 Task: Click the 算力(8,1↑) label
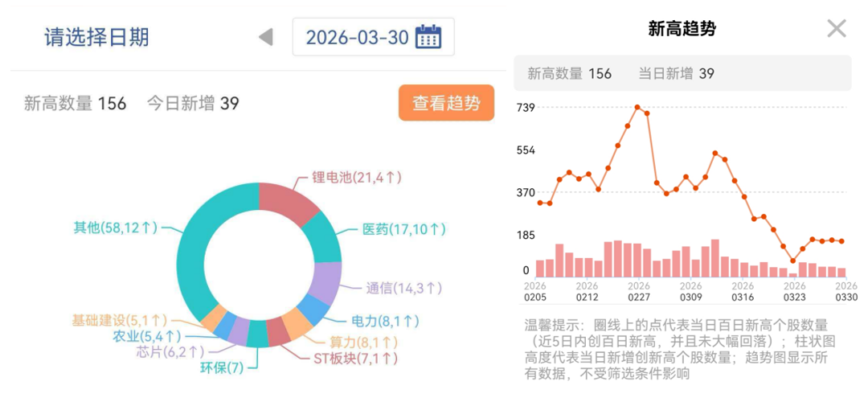click(364, 341)
